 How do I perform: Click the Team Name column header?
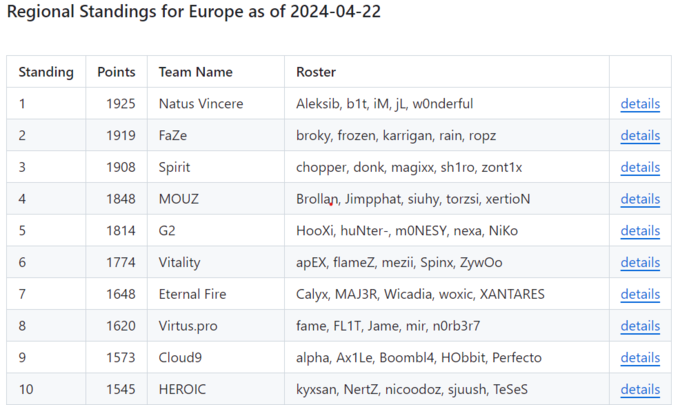(196, 72)
